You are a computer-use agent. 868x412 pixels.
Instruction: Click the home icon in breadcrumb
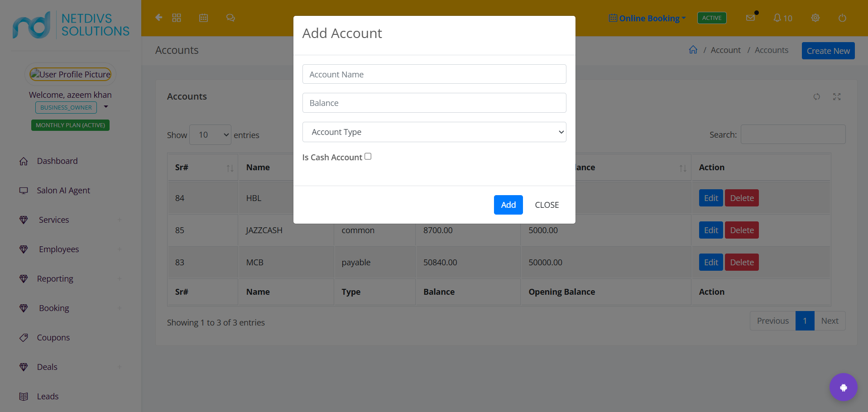[x=693, y=50]
